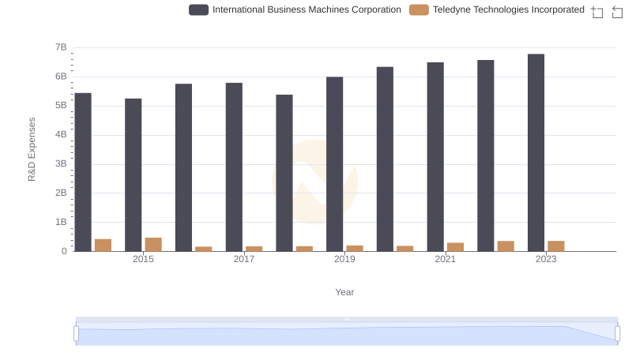This screenshot has width=632, height=364.
Task: Click the 2021 IBM dark bar
Action: 436,157
